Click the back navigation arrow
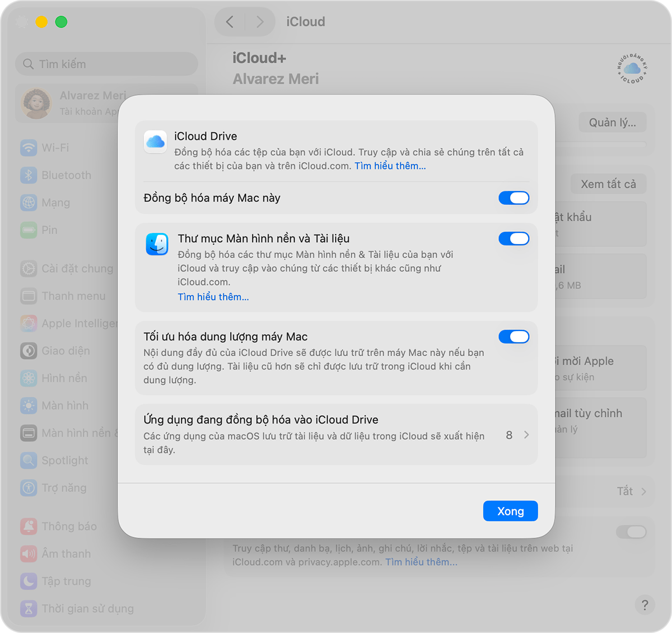672x633 pixels. [230, 21]
